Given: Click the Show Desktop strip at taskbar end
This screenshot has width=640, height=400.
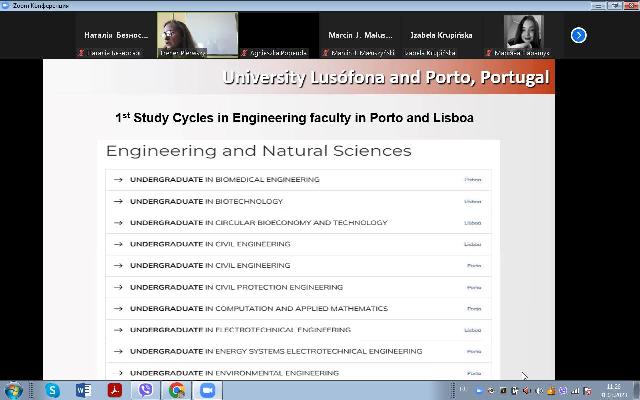Looking at the screenshot, I should click(636, 391).
